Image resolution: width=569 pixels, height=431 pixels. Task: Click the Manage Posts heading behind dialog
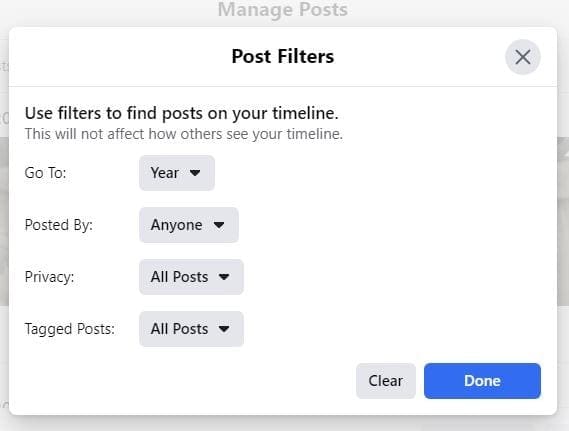coord(283,10)
